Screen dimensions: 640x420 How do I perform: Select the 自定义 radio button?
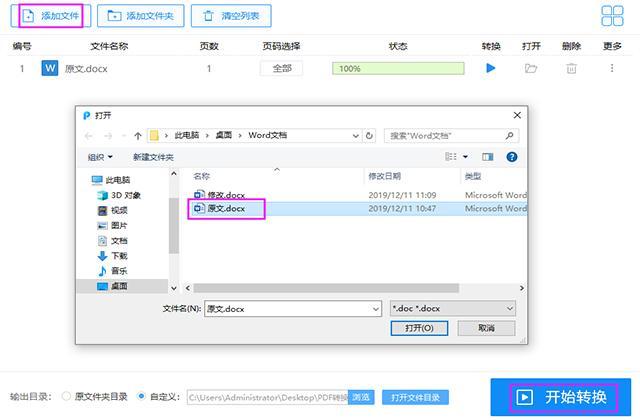pos(141,396)
